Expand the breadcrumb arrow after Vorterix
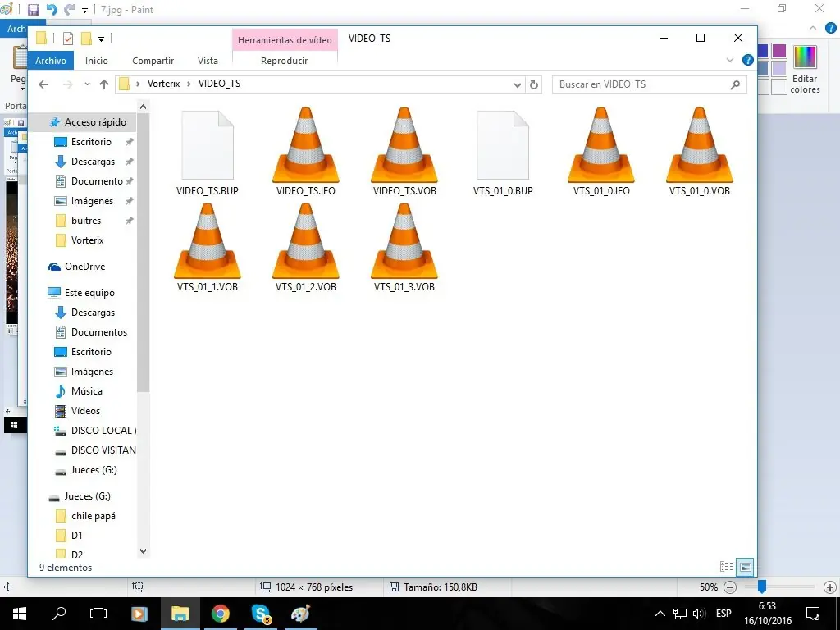840x630 pixels. [x=189, y=84]
